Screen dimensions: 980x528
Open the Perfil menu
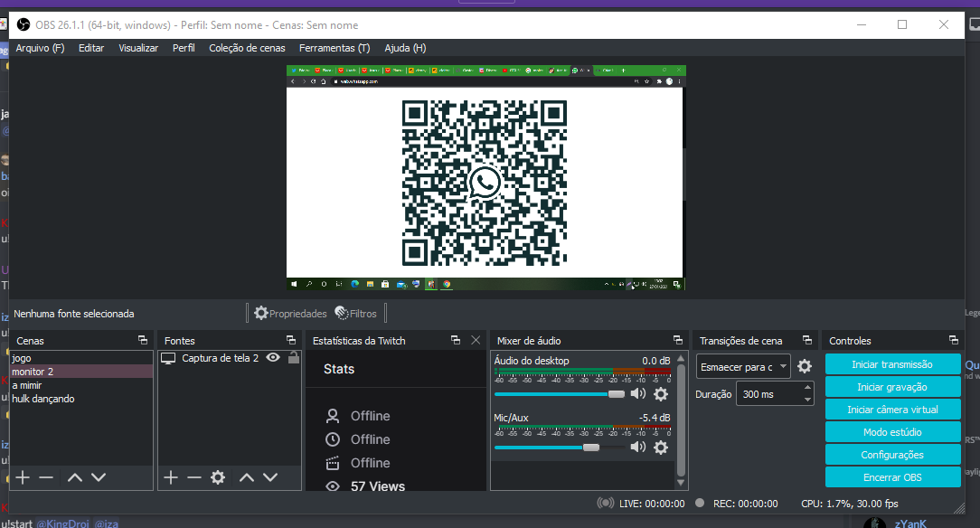pyautogui.click(x=184, y=48)
